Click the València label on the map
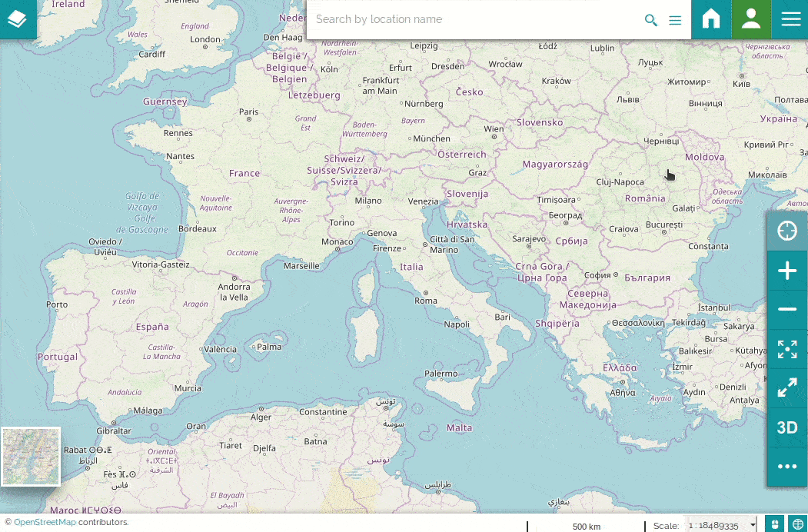Viewport: 808px width, 532px height. coord(220,350)
